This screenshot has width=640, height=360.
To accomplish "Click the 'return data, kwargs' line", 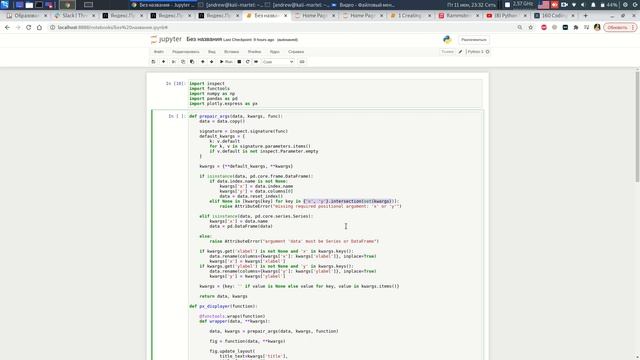I will (223, 296).
